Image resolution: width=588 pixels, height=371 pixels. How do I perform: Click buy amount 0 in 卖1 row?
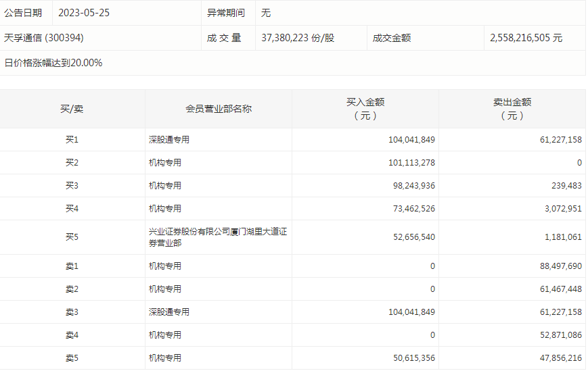(x=432, y=266)
